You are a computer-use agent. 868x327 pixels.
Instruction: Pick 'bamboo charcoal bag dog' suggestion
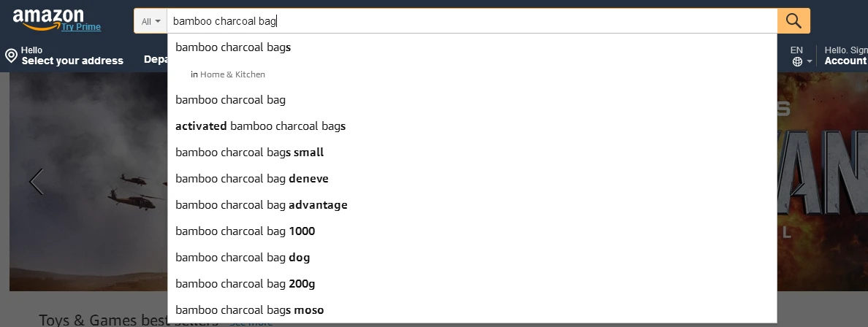click(x=472, y=257)
